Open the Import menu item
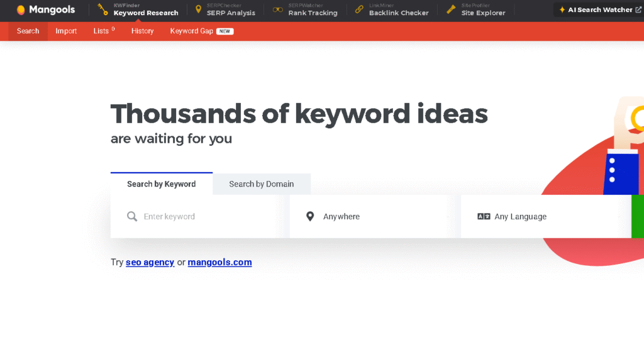The width and height of the screenshot is (644, 362). [66, 31]
